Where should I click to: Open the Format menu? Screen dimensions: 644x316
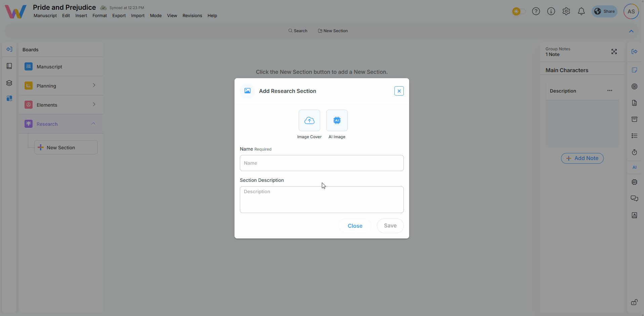(x=99, y=16)
